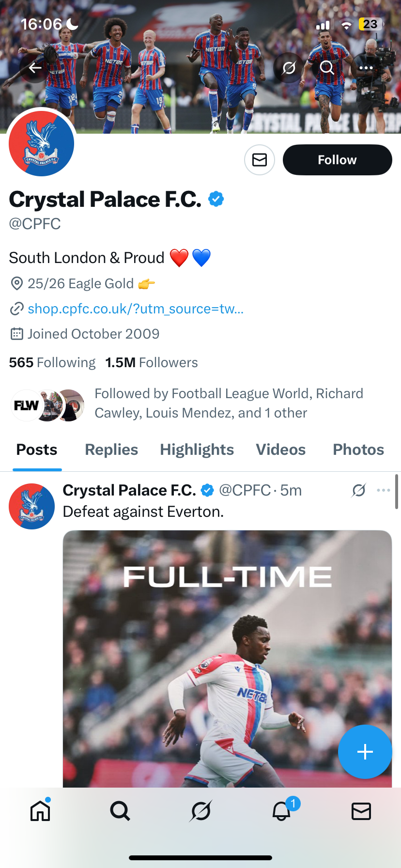The width and height of the screenshot is (401, 868).
Task: Follow Crystal Palace F.C.
Action: click(x=337, y=160)
